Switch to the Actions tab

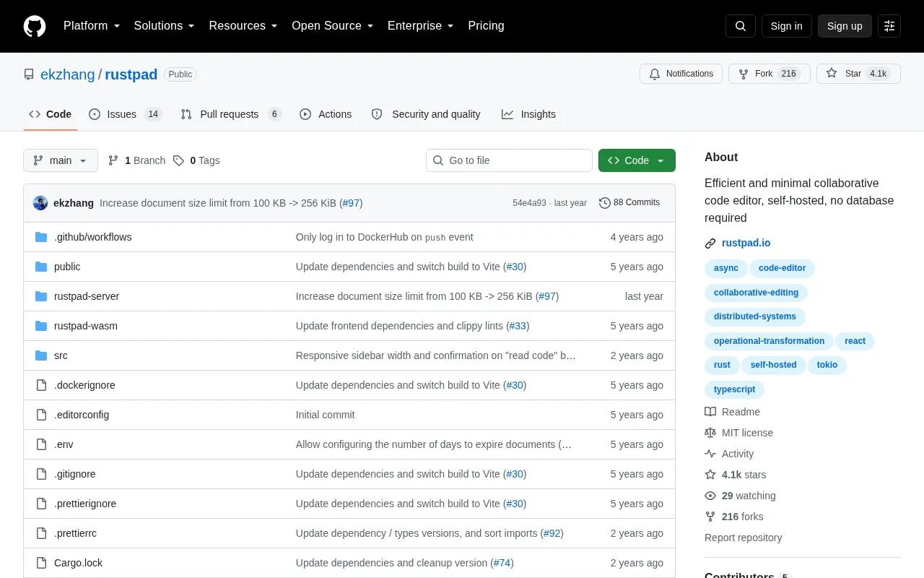coord(326,114)
